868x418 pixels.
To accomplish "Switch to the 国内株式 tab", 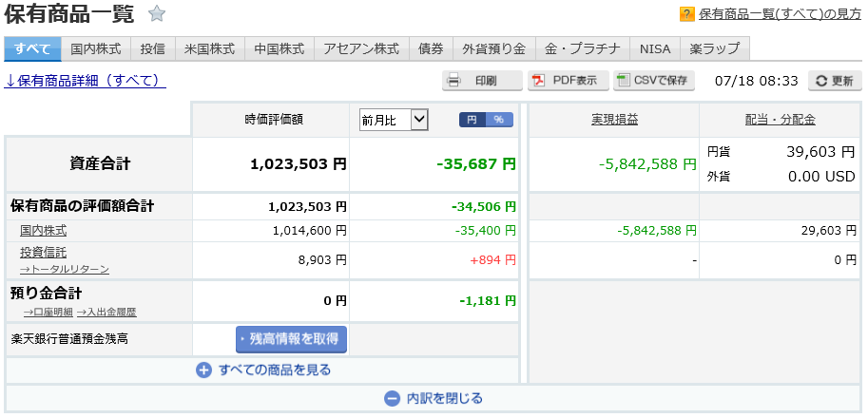I will coord(96,48).
